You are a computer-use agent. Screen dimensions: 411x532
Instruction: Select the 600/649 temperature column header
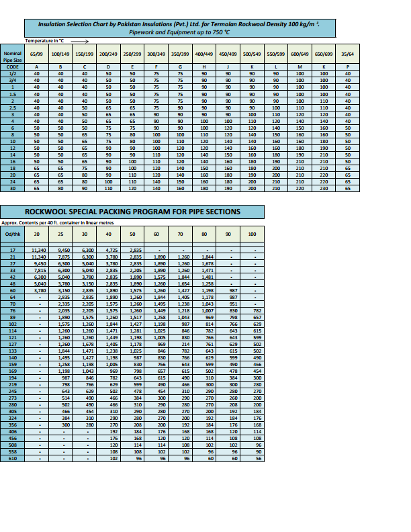[x=300, y=53]
